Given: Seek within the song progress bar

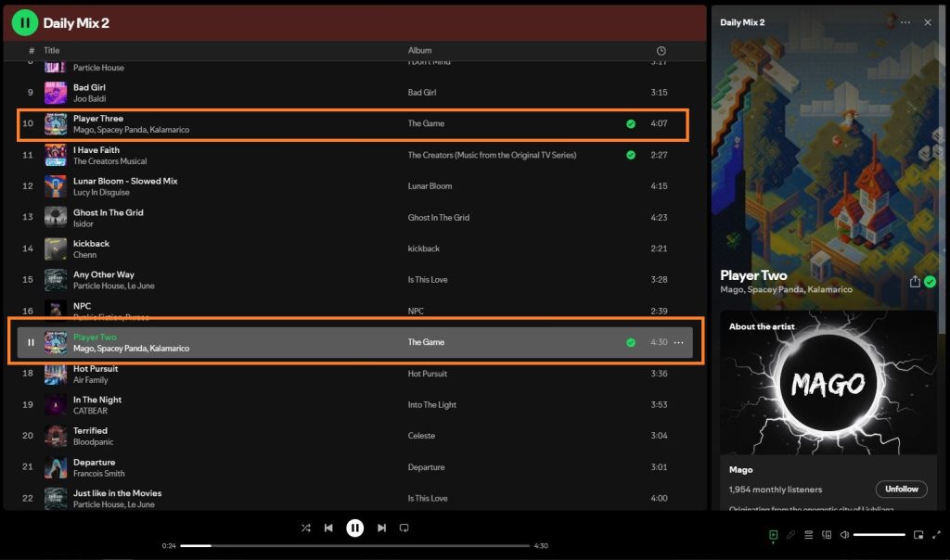Looking at the screenshot, I should tap(355, 545).
